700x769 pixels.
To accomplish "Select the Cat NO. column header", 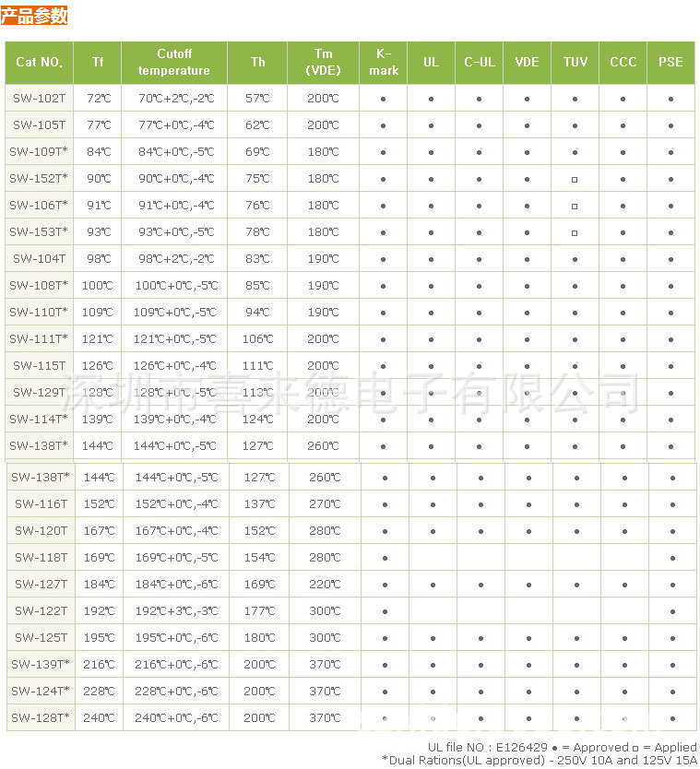I will pyautogui.click(x=40, y=62).
